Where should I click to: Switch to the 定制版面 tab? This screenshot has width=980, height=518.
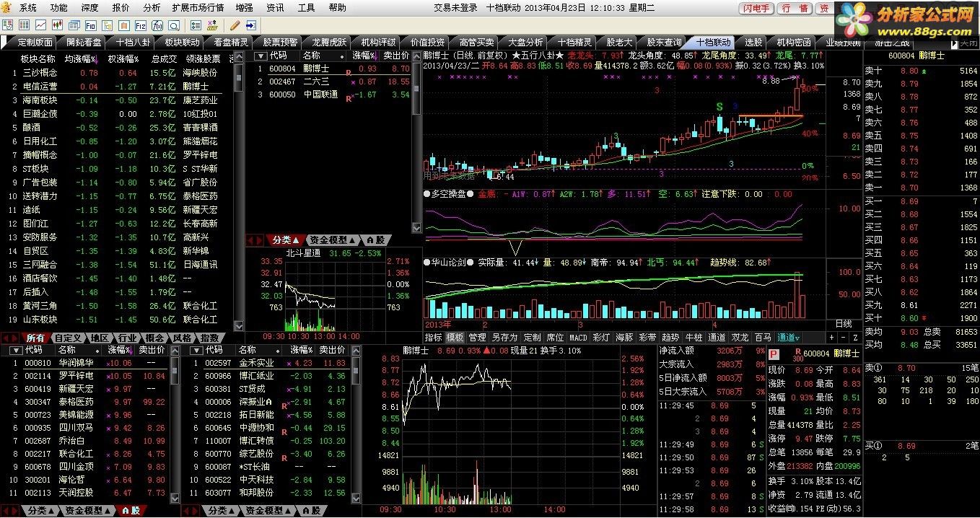click(x=32, y=43)
